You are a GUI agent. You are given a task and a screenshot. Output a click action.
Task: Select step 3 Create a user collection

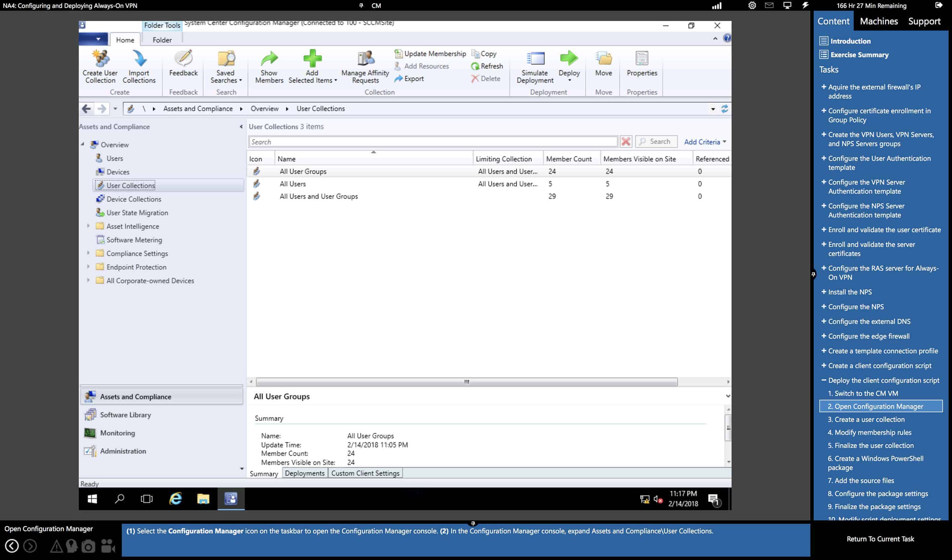click(866, 420)
